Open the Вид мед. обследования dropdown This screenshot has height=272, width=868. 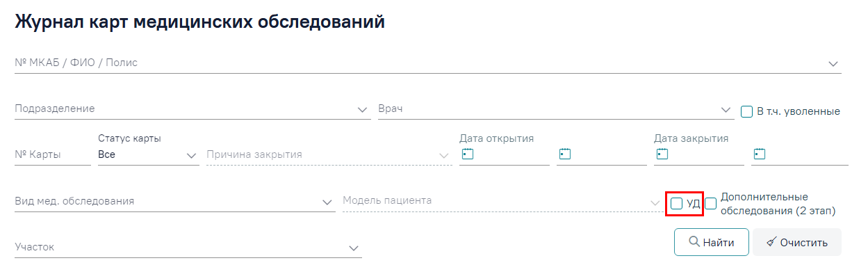(x=327, y=202)
